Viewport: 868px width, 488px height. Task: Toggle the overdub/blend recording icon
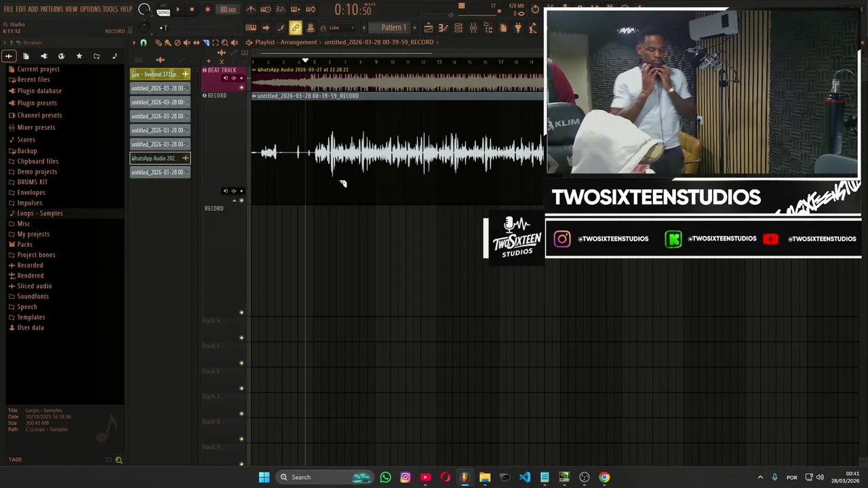point(296,9)
